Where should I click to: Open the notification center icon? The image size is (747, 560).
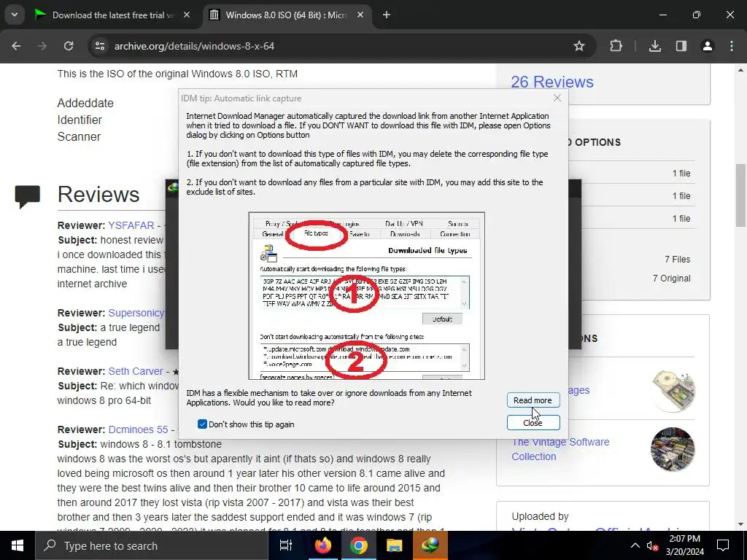coord(723,545)
